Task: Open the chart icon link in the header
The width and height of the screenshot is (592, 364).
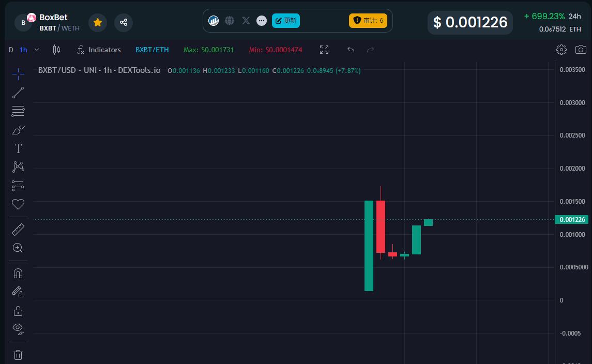Action: pos(214,20)
